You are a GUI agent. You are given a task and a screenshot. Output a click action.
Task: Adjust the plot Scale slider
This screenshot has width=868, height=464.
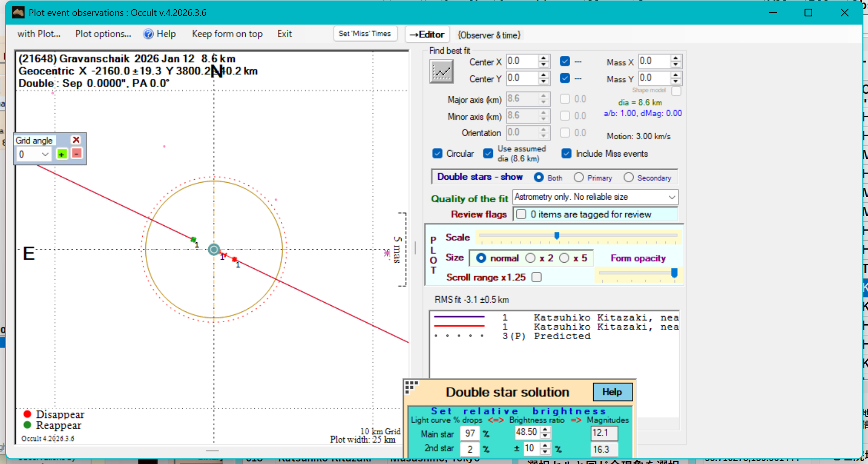557,236
